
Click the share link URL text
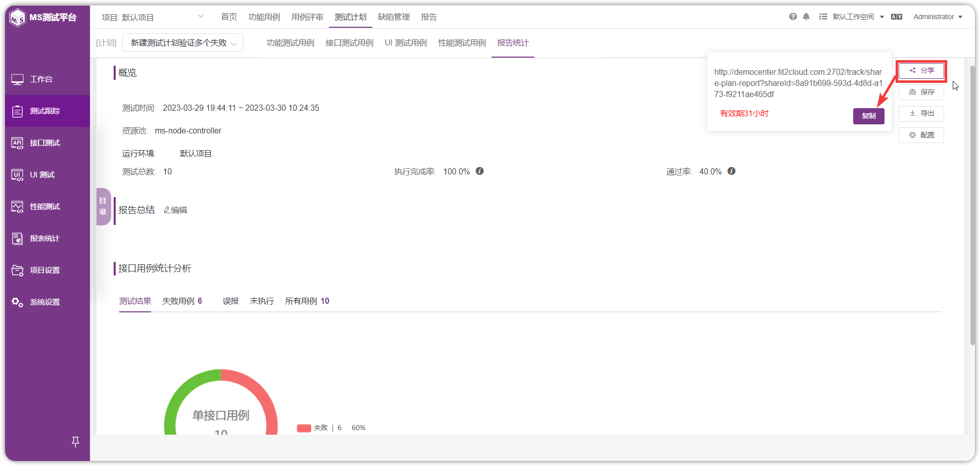[798, 83]
